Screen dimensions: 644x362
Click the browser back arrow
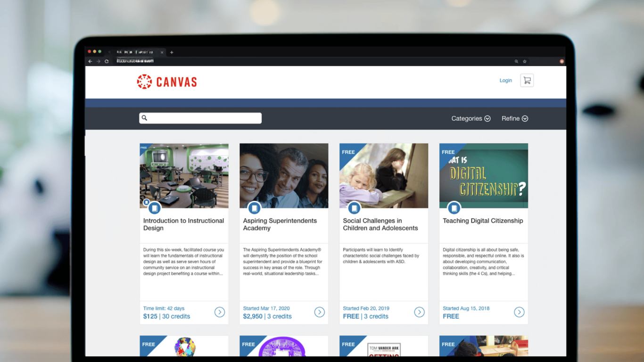pos(90,61)
